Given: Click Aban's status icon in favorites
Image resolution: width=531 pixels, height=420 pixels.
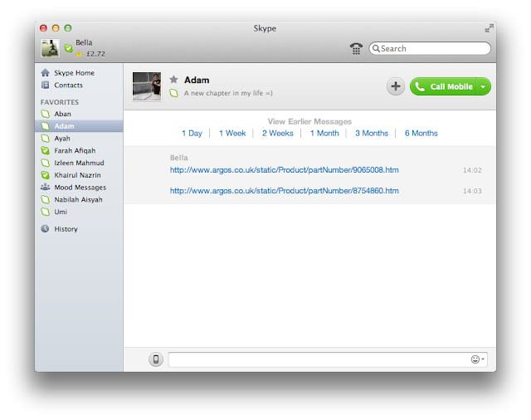Looking at the screenshot, I should [45, 114].
